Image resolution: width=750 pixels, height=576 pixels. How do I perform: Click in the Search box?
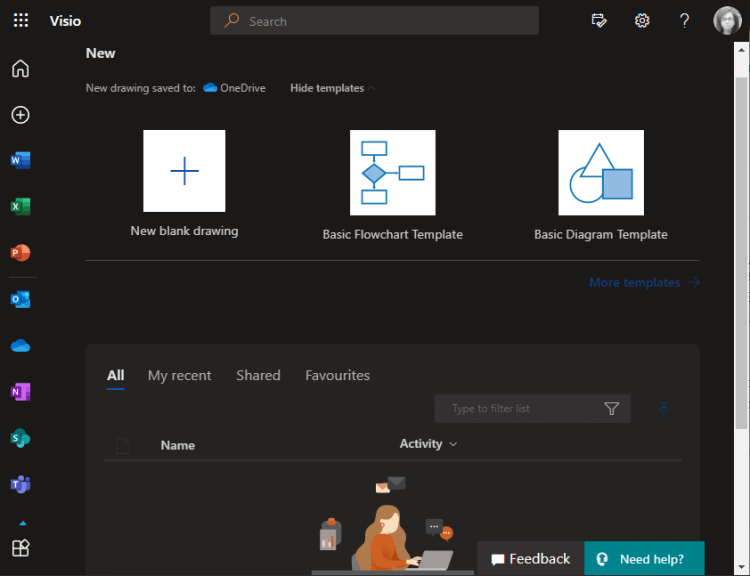(374, 21)
